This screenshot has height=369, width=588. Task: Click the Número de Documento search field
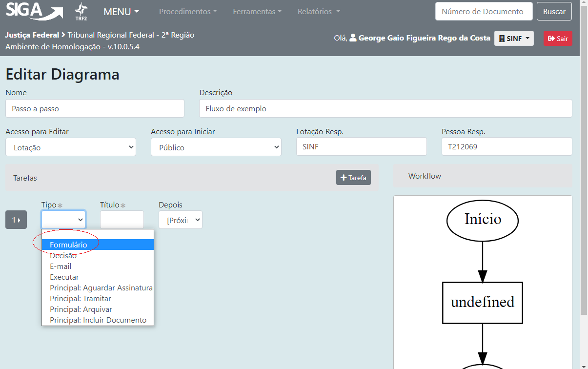pyautogui.click(x=483, y=12)
